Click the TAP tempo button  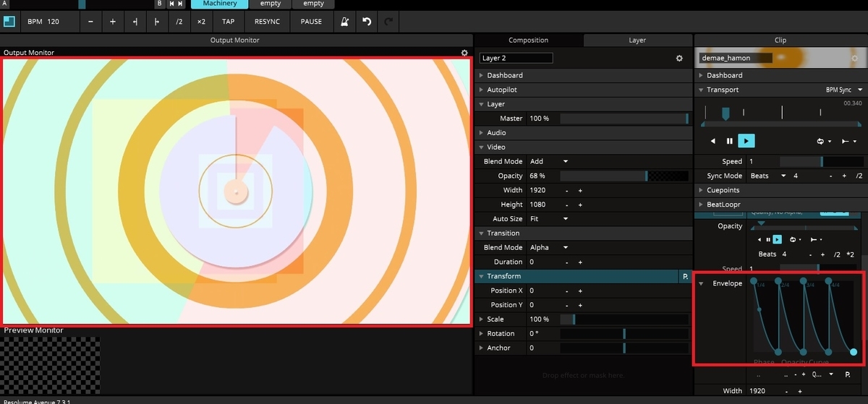pyautogui.click(x=228, y=22)
